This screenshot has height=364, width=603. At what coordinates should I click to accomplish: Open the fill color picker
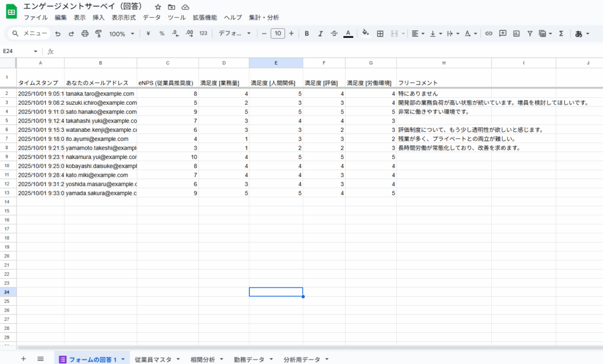pos(365,34)
